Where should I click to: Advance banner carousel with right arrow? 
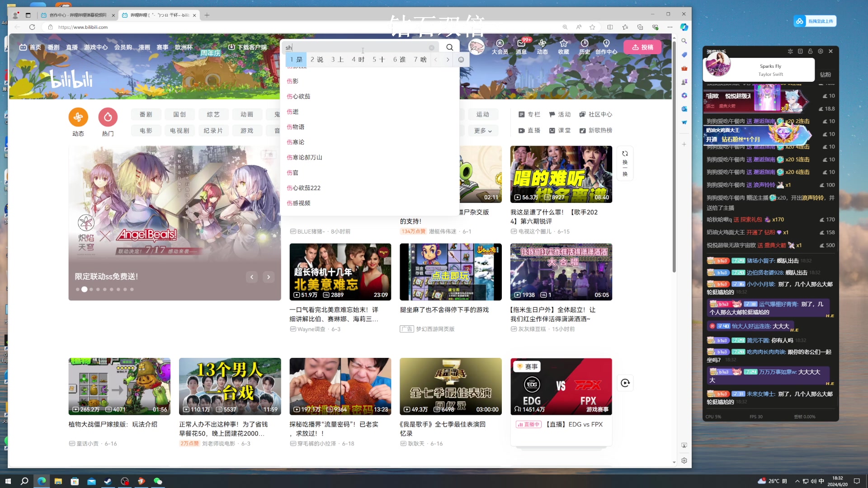pyautogui.click(x=269, y=277)
